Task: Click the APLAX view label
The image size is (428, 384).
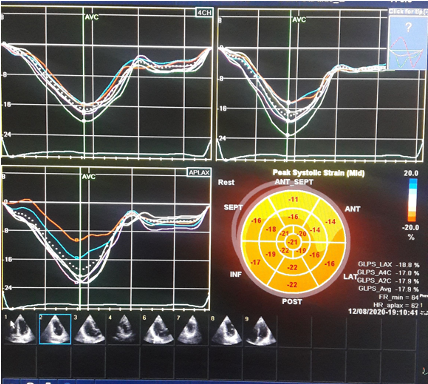Action: 199,172
